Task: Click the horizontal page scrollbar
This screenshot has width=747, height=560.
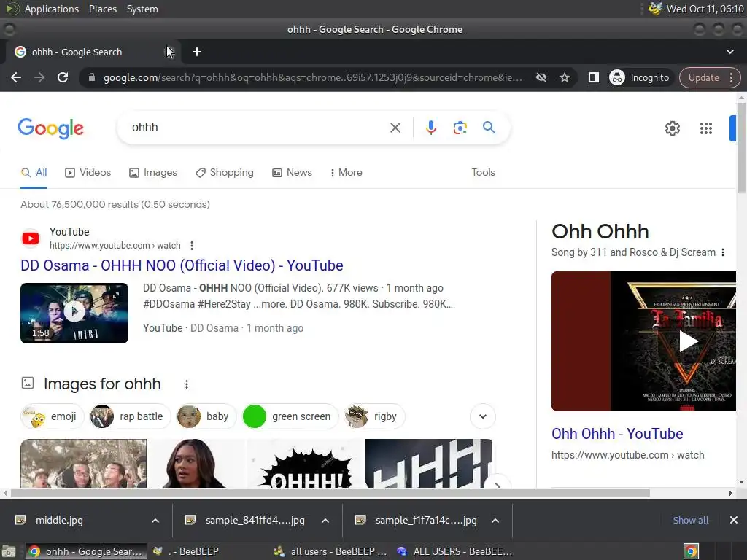Action: coord(330,494)
